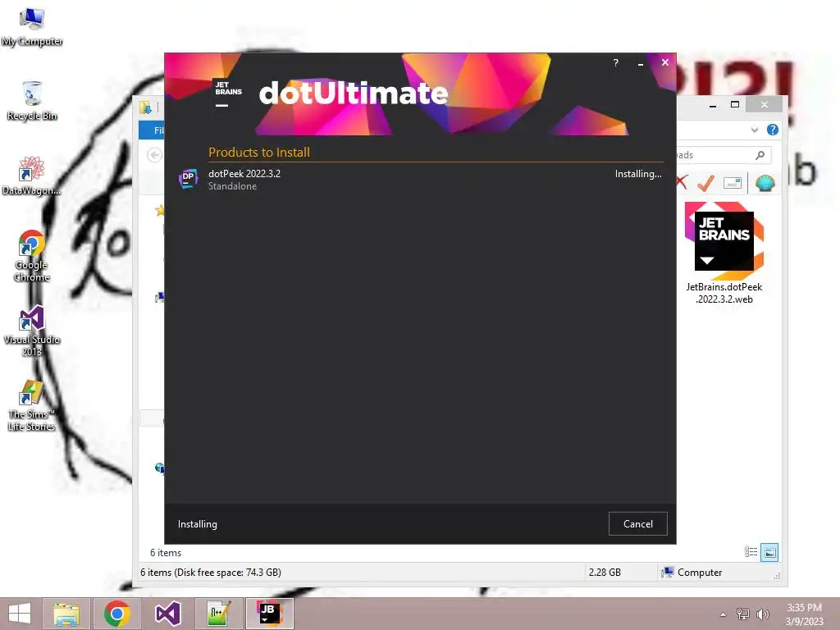The height and width of the screenshot is (630, 840).
Task: Click the rename toolbar icon in Explorer
Action: (733, 183)
